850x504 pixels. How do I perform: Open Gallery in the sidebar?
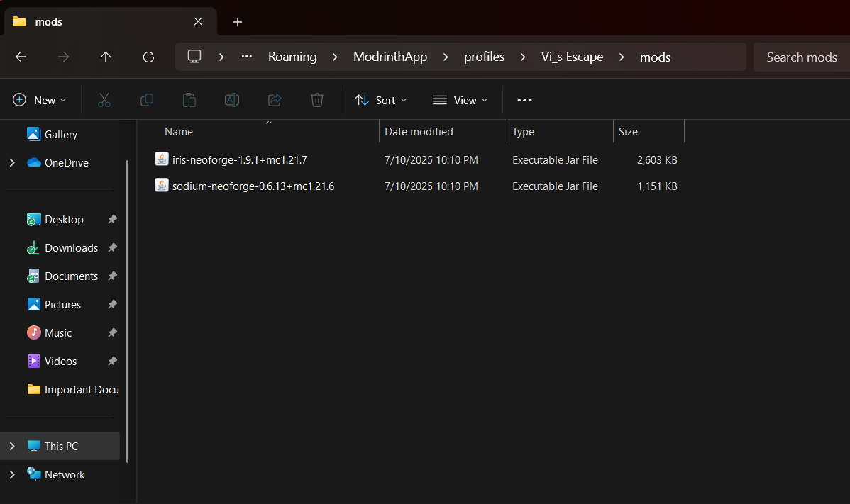[x=60, y=134]
